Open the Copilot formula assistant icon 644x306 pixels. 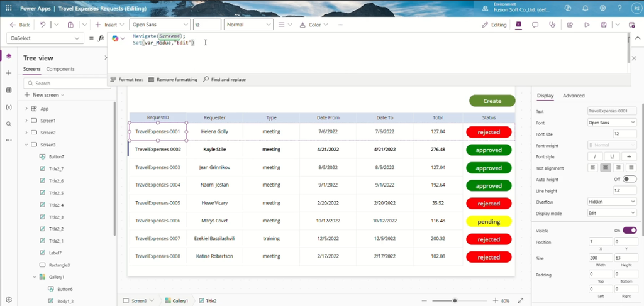point(115,38)
